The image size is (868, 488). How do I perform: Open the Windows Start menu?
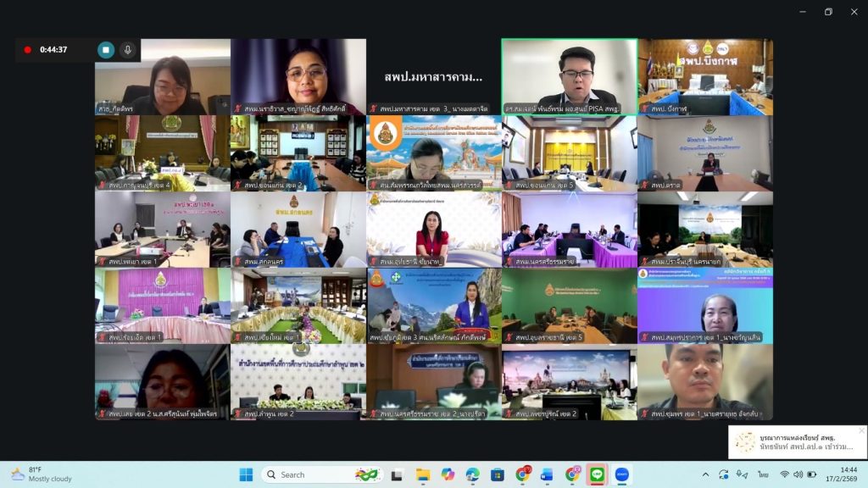(x=246, y=474)
